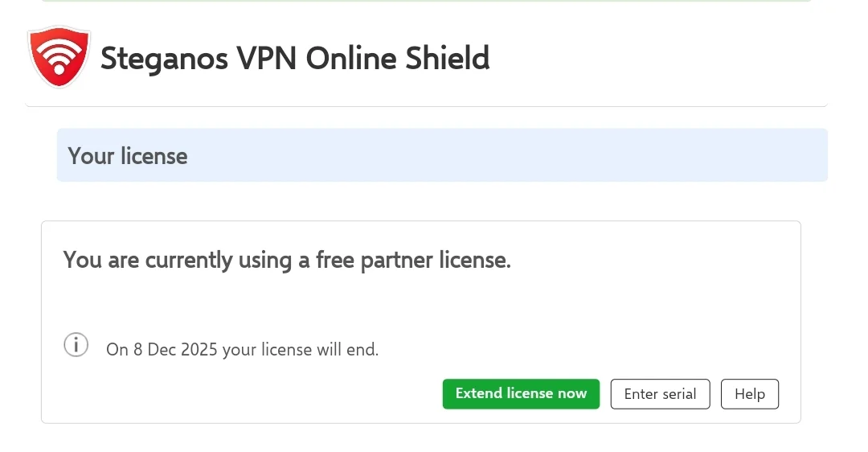The image size is (868, 452).
Task: Click the words free partner in the status heading
Action: click(375, 260)
